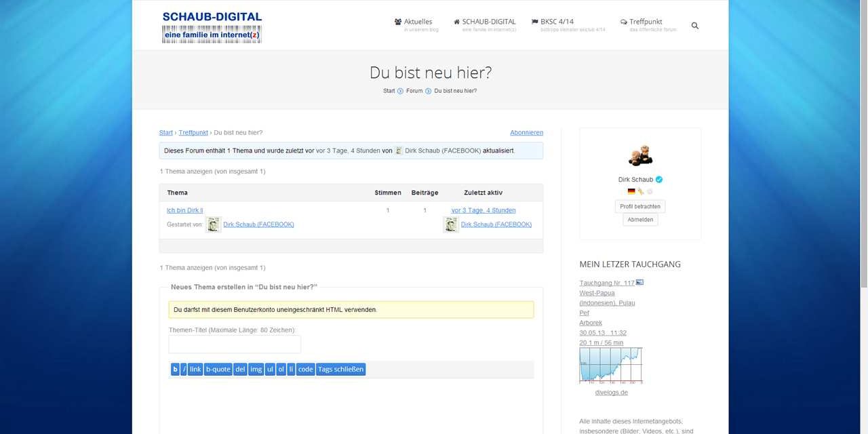Click Dirk Schaub's profile avatar in sidebar

pyautogui.click(x=640, y=155)
